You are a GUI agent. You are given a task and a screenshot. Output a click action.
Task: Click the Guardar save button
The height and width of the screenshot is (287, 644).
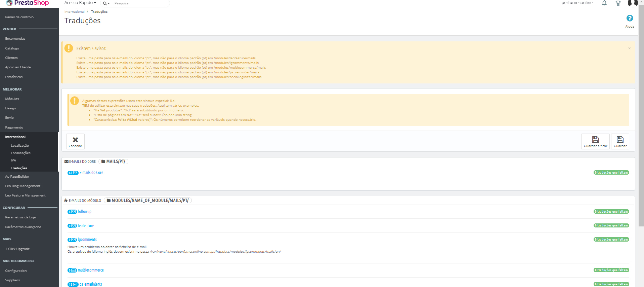coord(620,142)
